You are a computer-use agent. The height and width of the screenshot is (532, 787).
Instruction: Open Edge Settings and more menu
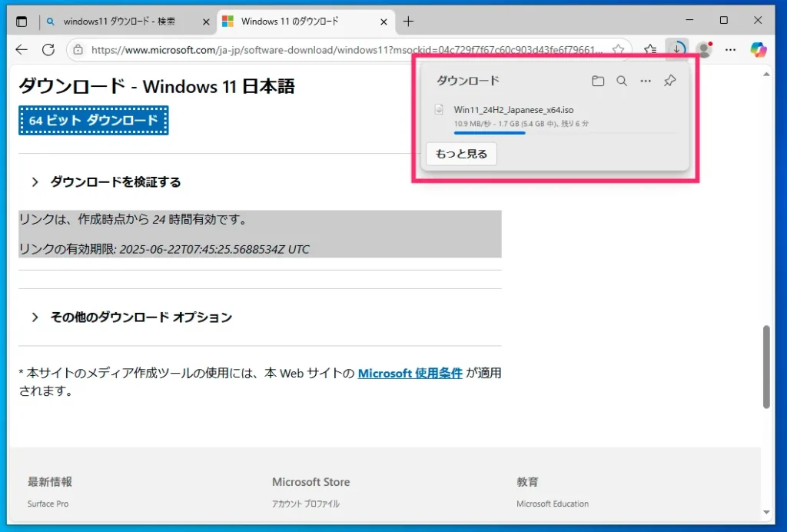coord(731,50)
